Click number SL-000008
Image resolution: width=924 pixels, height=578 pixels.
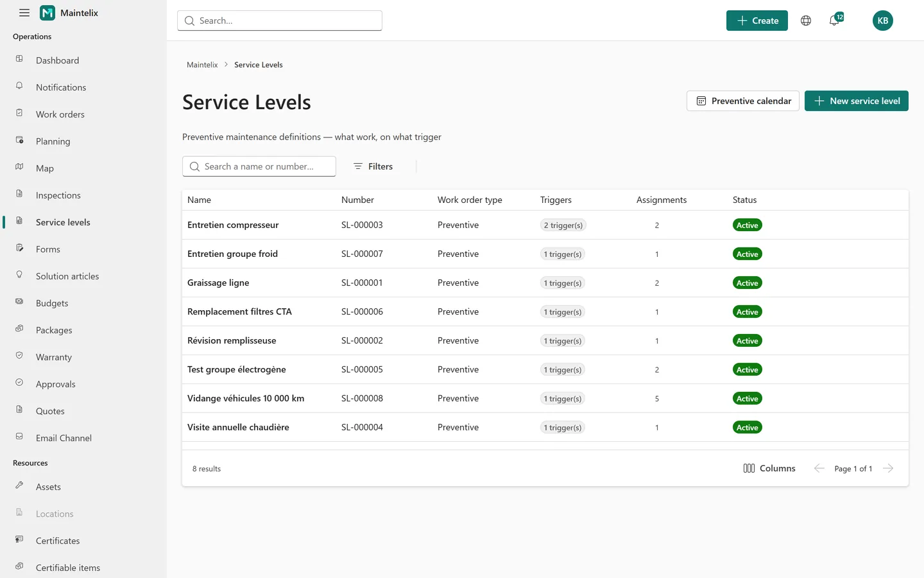[x=362, y=398]
